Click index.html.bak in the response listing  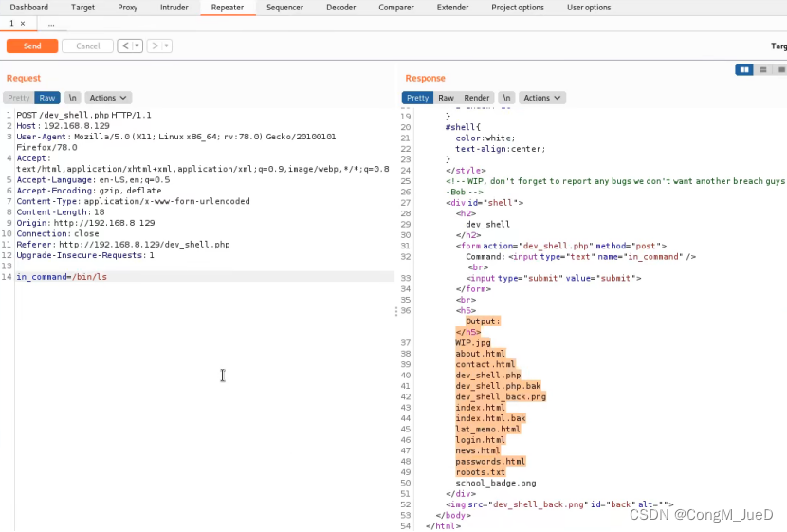(x=490, y=418)
